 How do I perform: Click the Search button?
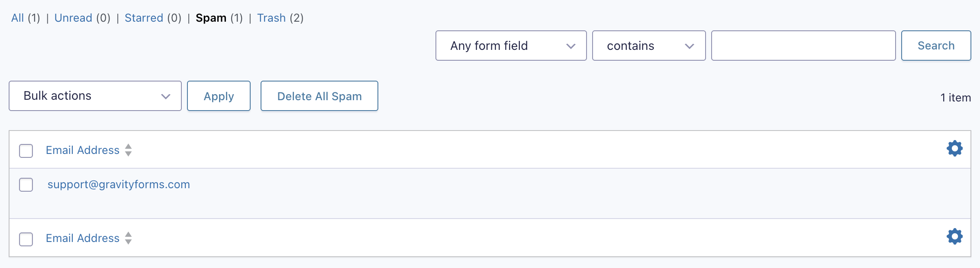click(936, 46)
